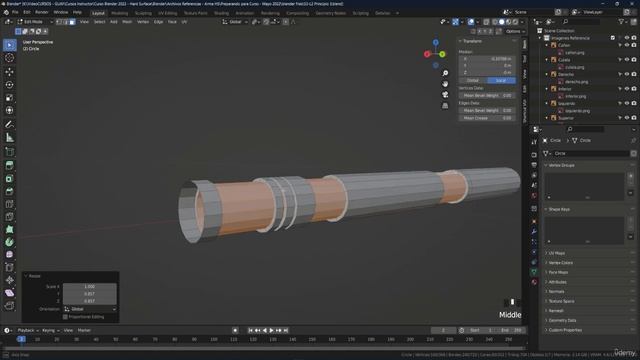This screenshot has height=360, width=640.
Task: Select the Transform tool
Action: (x=9, y=110)
